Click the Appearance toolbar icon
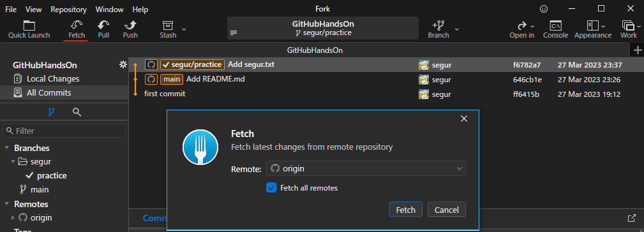 coord(593,29)
